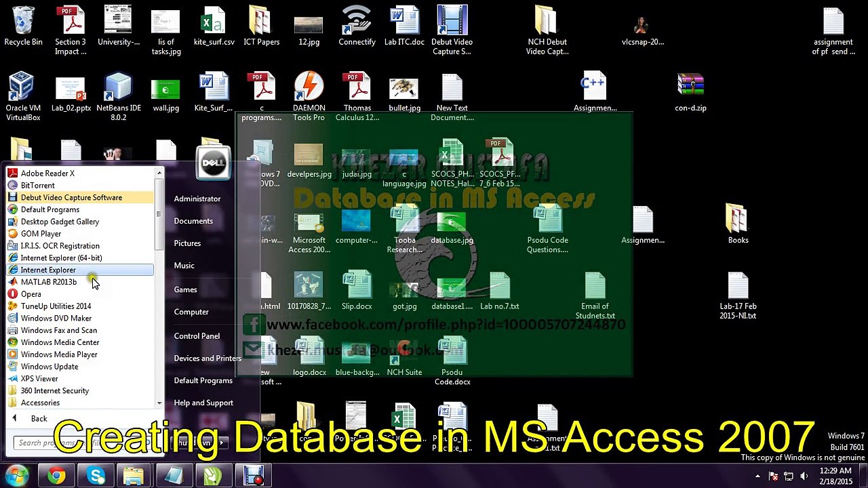Select the Section 3 Impact PDF icon
Image resolution: width=868 pixels, height=488 pixels.
[x=71, y=30]
